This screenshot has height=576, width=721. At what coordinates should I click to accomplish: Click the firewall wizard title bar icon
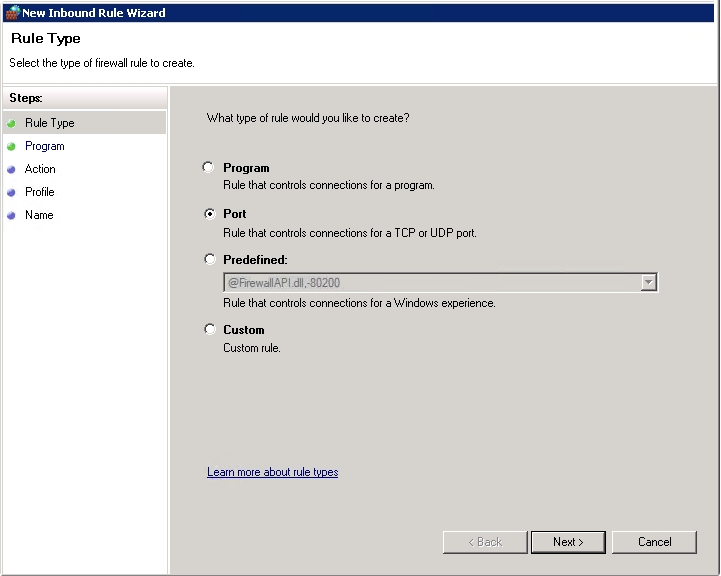(12, 12)
